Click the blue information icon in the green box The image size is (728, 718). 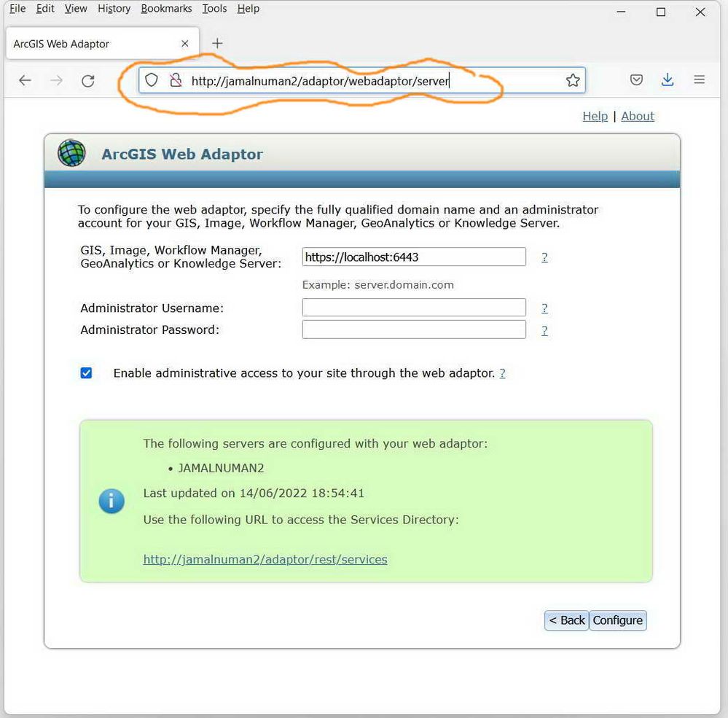click(x=111, y=501)
